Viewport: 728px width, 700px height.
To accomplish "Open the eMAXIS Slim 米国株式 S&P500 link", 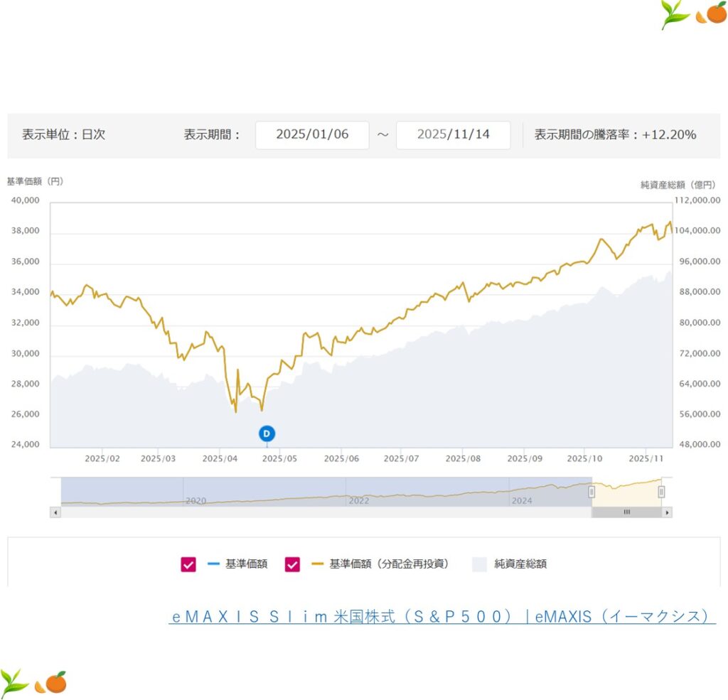I will click(x=441, y=616).
